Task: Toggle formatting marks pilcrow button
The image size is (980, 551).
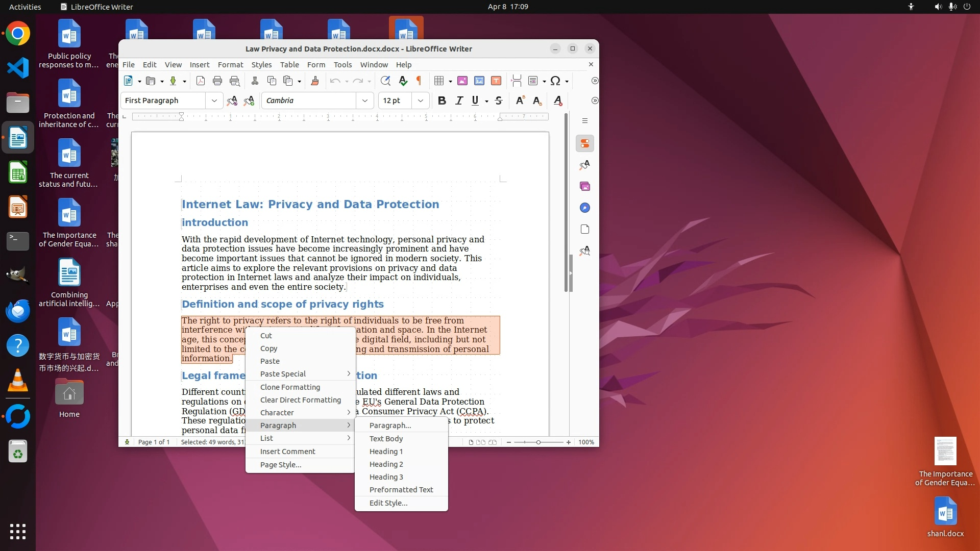Action: [419, 81]
